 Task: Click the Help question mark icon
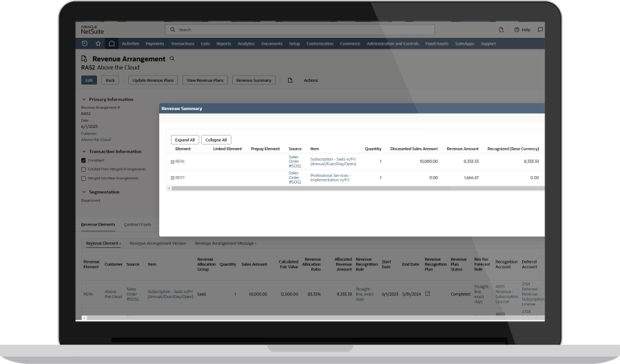pyautogui.click(x=517, y=30)
